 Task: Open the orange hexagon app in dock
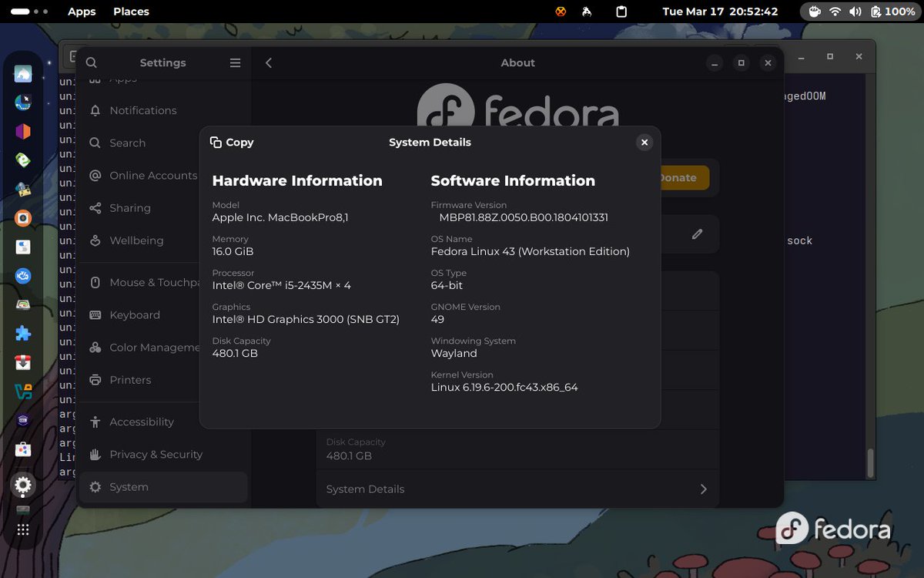point(23,131)
